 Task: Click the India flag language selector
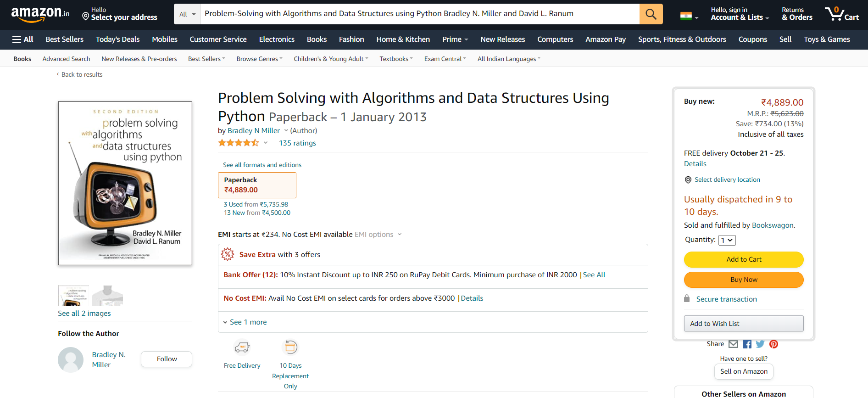point(689,17)
